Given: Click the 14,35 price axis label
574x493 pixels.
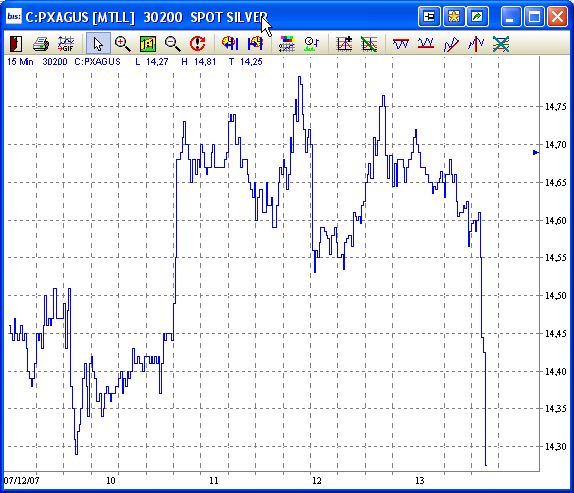Looking at the screenshot, I should [556, 408].
